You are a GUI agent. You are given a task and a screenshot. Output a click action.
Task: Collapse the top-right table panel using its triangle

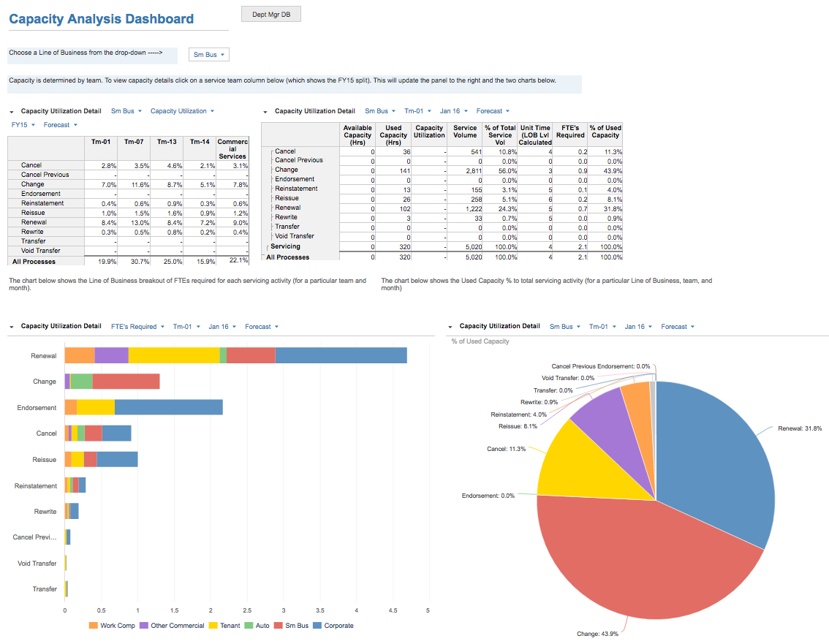pos(265,112)
